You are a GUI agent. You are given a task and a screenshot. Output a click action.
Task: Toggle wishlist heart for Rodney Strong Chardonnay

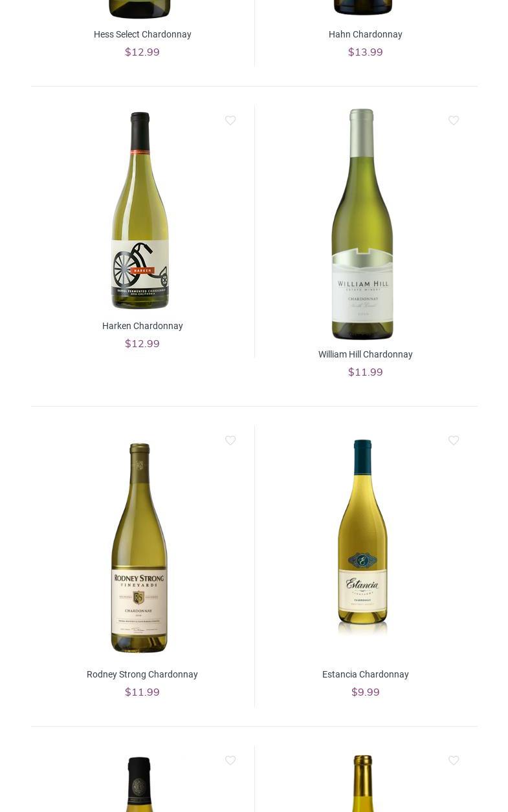point(230,441)
